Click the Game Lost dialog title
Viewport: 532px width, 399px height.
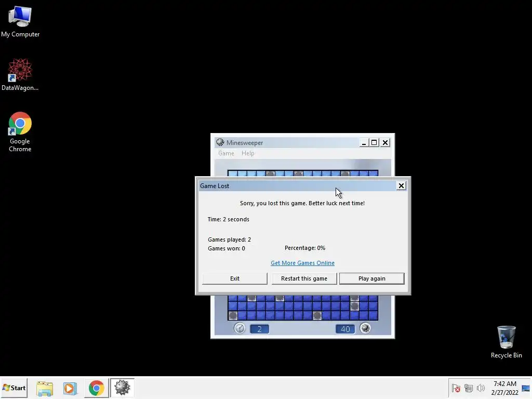215,186
